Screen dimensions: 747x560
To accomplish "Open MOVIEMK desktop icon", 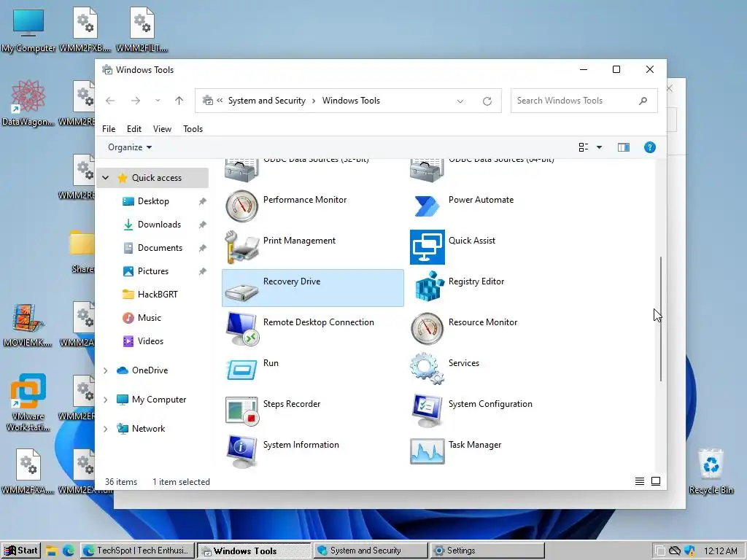I will click(28, 325).
